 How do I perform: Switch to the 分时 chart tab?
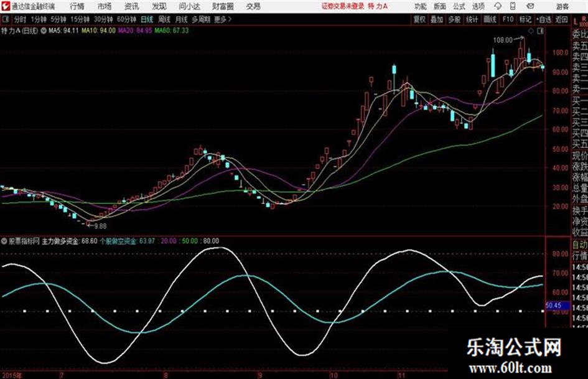pyautogui.click(x=20, y=19)
